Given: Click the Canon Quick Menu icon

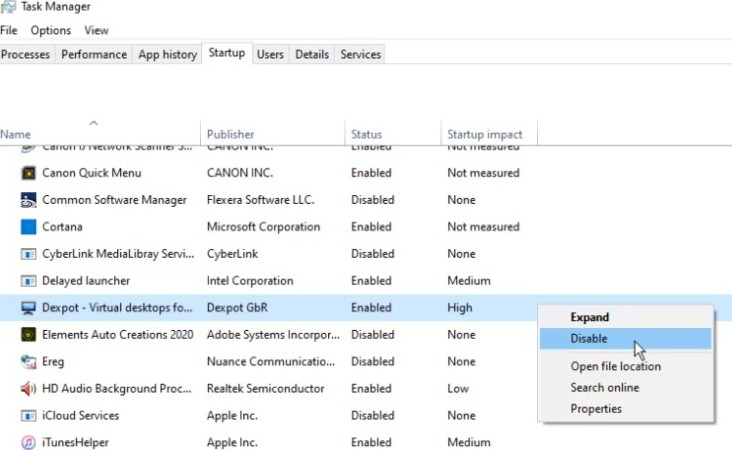Looking at the screenshot, I should click(28, 173).
